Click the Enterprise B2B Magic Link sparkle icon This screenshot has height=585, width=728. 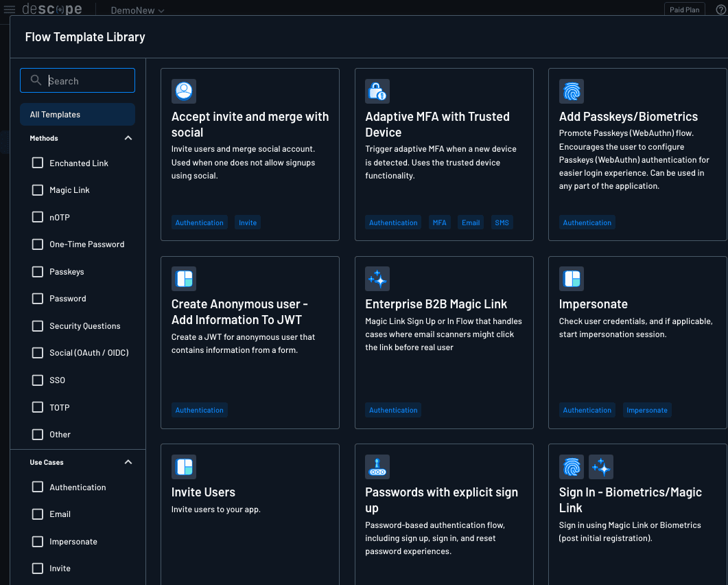[377, 278]
